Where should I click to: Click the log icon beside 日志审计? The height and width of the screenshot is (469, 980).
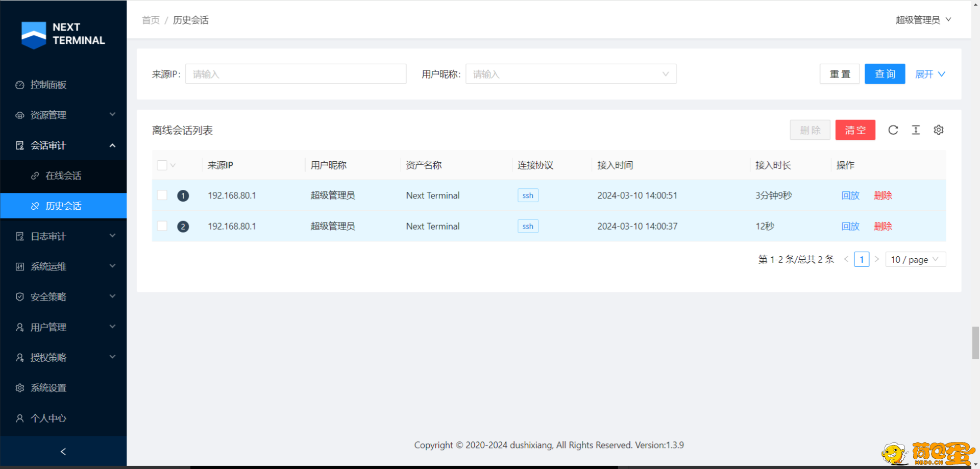pos(20,236)
